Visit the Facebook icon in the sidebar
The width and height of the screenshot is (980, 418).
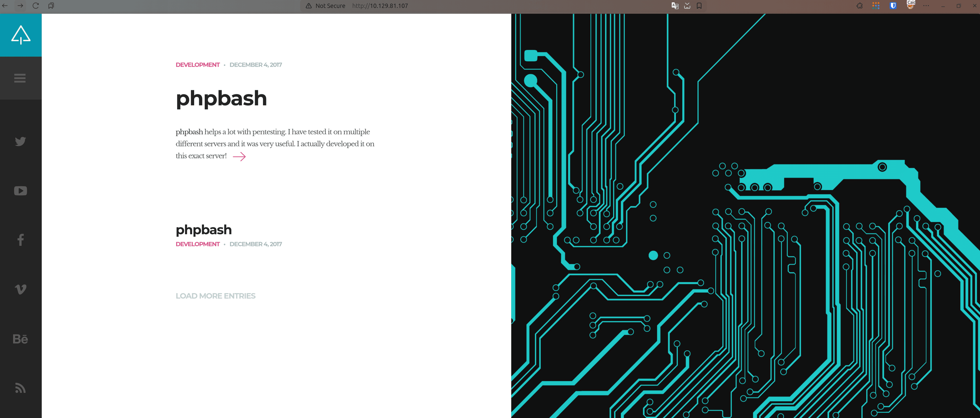click(20, 240)
